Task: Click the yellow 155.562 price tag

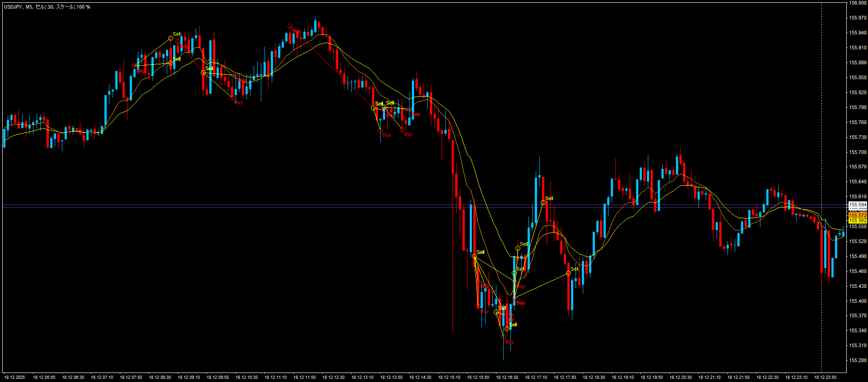Action: click(857, 221)
